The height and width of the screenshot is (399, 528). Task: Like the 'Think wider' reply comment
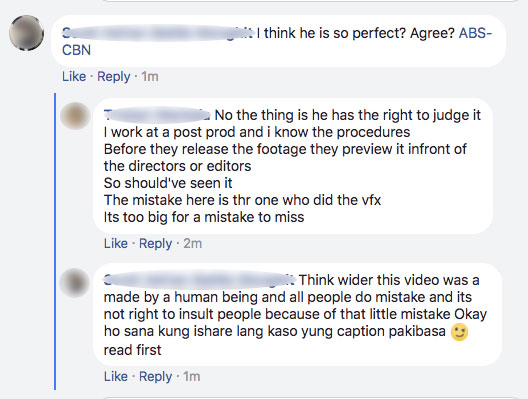tap(116, 376)
